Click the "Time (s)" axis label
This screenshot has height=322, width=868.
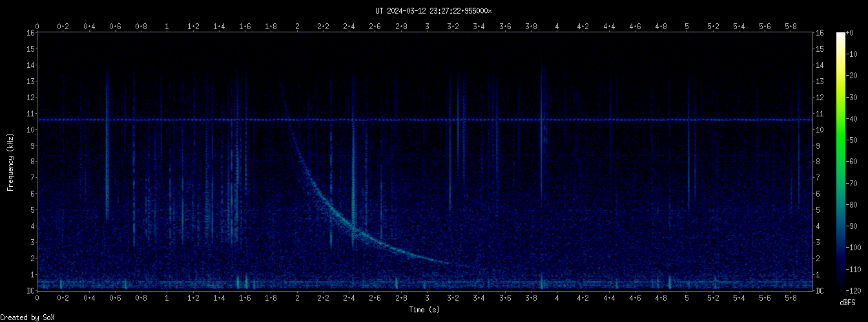click(x=424, y=310)
